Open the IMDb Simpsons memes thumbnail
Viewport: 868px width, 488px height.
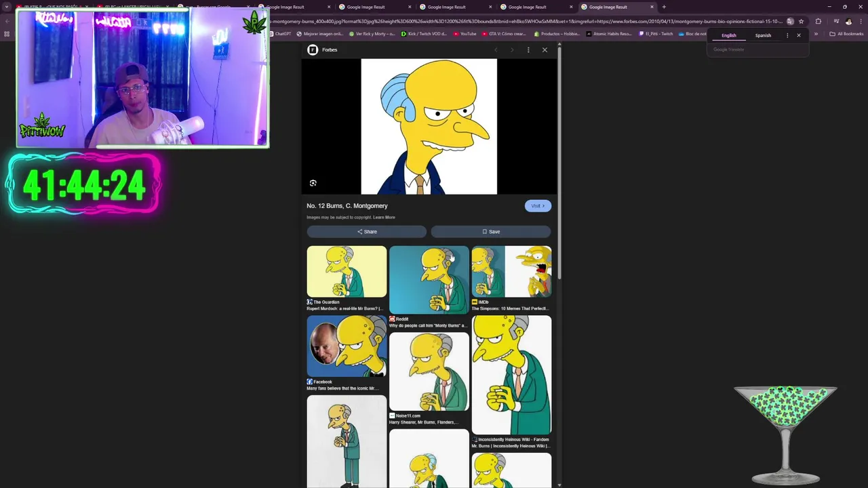[511, 271]
